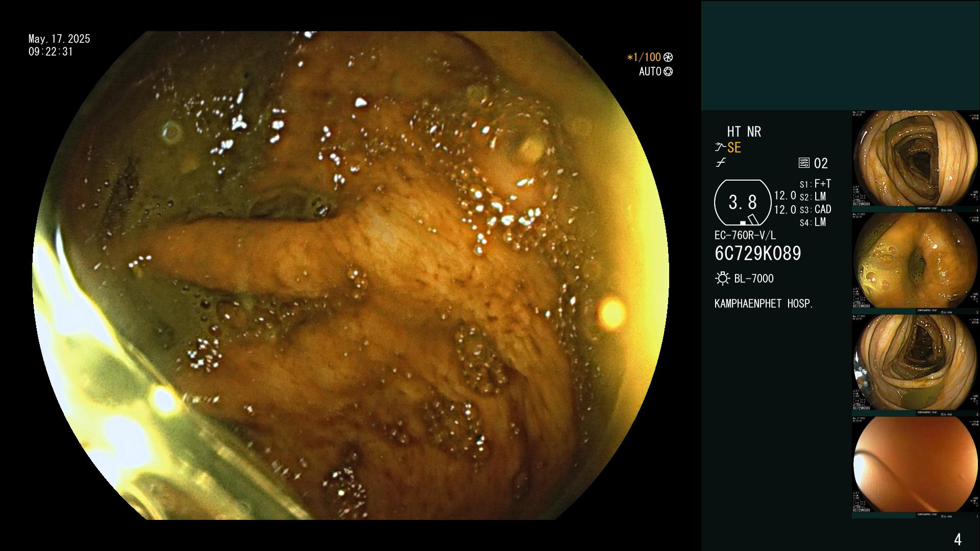
Task: Open the second thumbnail with bubbles
Action: coord(915,263)
